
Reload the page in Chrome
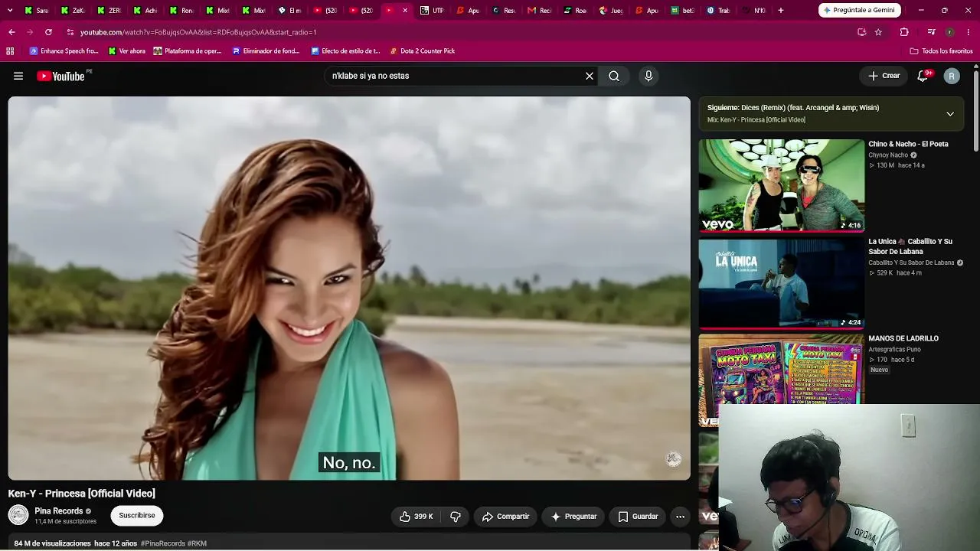(x=48, y=32)
